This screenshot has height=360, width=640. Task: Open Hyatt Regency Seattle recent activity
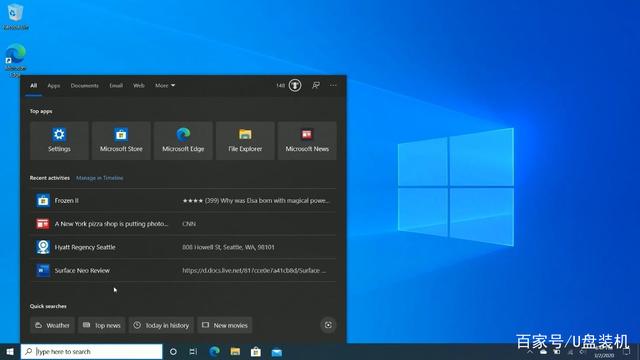pos(183,247)
